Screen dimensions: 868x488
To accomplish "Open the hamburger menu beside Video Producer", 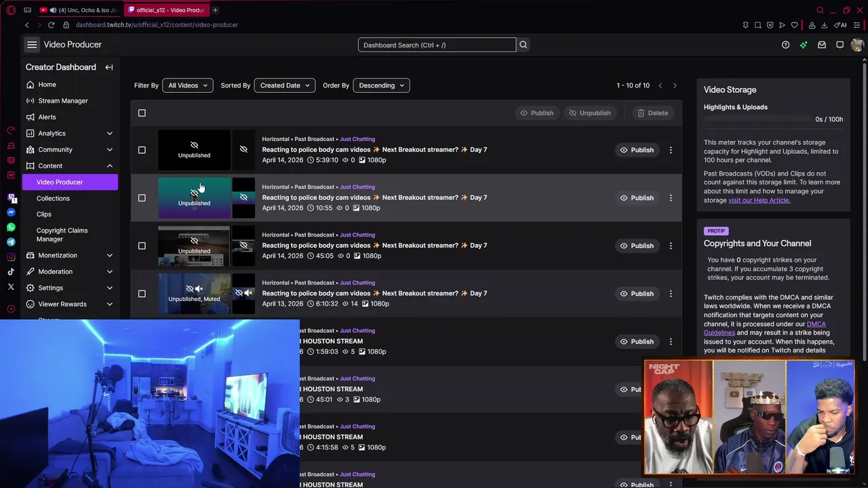I will pyautogui.click(x=32, y=45).
